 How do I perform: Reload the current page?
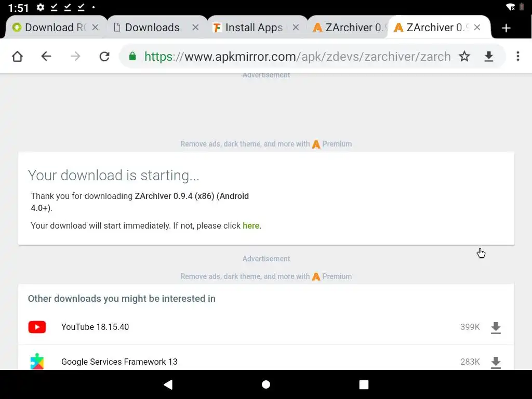tap(104, 56)
